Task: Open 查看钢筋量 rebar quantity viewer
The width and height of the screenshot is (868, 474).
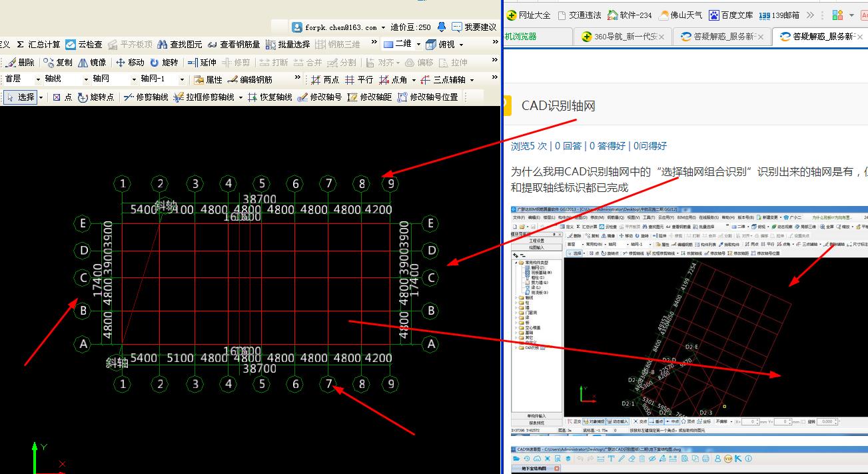Action: coord(234,45)
